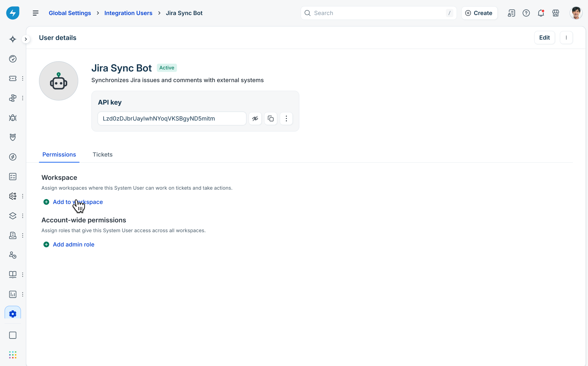588x366 pixels.
Task: Click the "Synchronizes Jira issues" description text
Action: (x=178, y=80)
